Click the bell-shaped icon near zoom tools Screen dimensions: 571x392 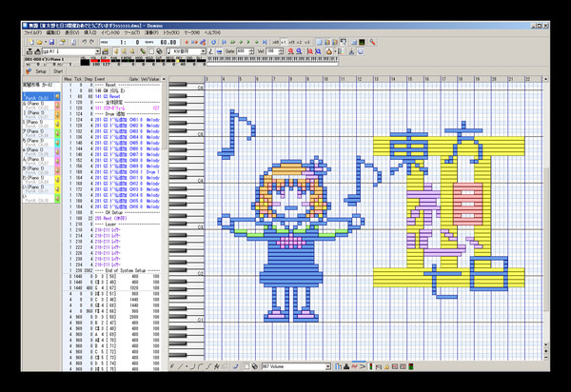pos(329,51)
